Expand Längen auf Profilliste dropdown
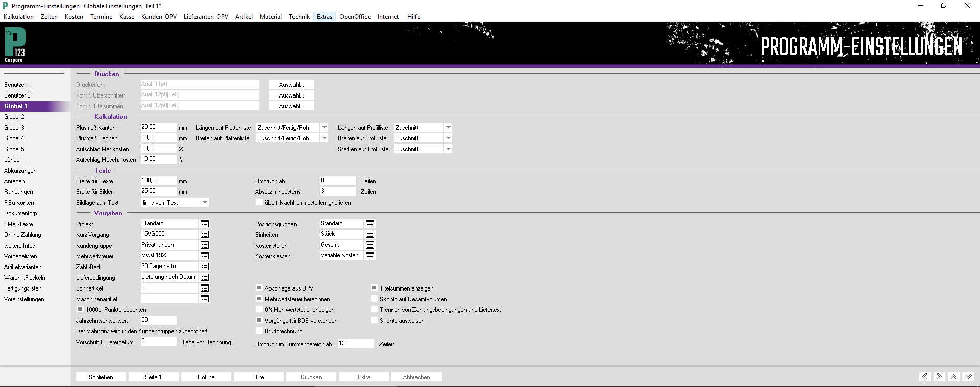 [x=448, y=127]
